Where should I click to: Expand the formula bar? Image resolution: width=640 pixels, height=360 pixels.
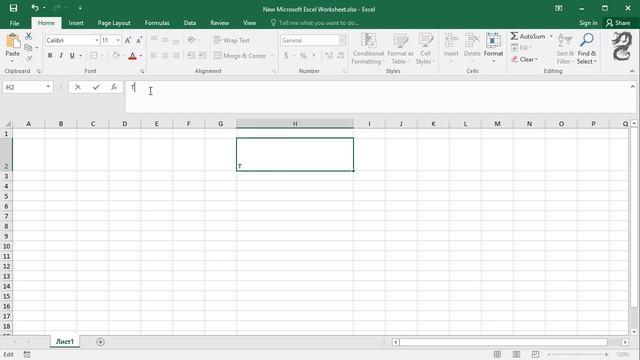pos(632,87)
